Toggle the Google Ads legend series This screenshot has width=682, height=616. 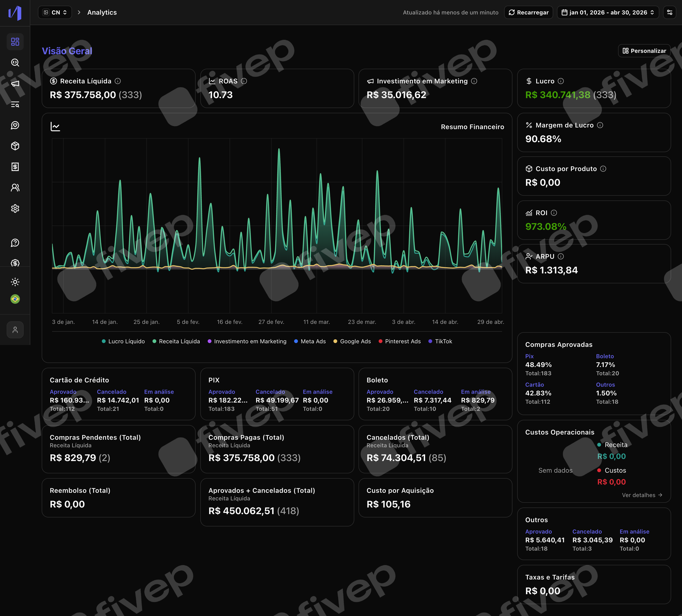(x=352, y=341)
